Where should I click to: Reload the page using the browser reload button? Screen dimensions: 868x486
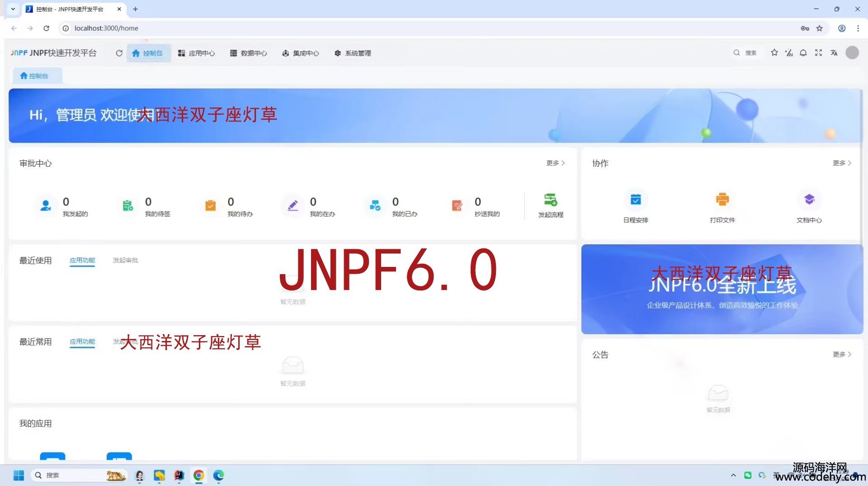click(x=46, y=28)
